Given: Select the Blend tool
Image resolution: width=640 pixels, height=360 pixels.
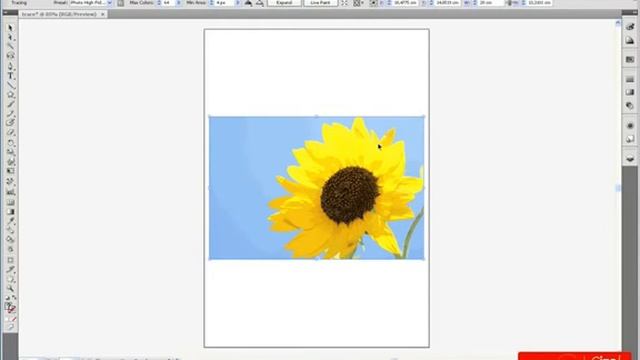Looking at the screenshot, I should 10,230.
